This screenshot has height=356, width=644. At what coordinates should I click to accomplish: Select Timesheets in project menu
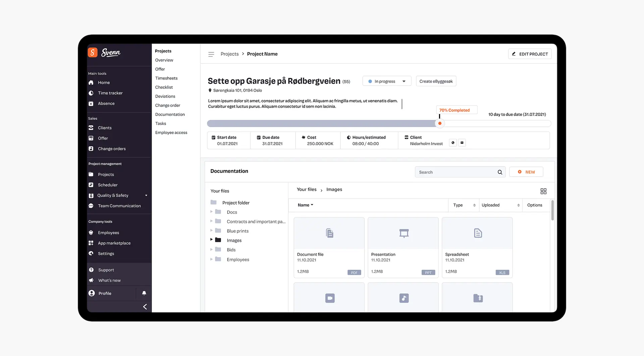166,78
